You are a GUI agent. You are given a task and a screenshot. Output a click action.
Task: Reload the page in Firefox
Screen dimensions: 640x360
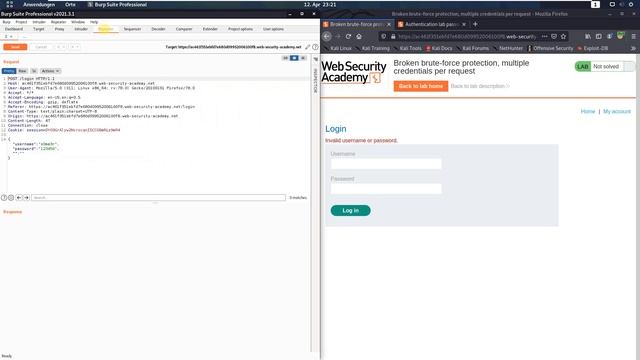click(x=348, y=36)
